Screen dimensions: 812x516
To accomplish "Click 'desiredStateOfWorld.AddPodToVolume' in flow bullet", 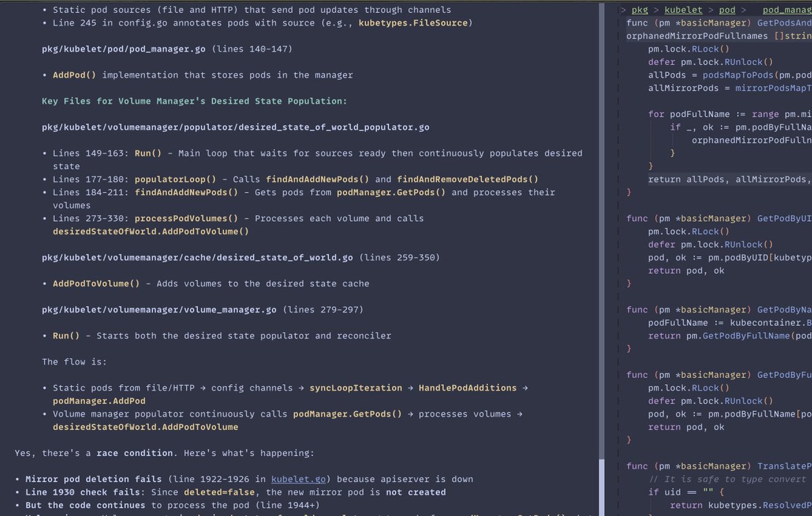I will point(145,427).
